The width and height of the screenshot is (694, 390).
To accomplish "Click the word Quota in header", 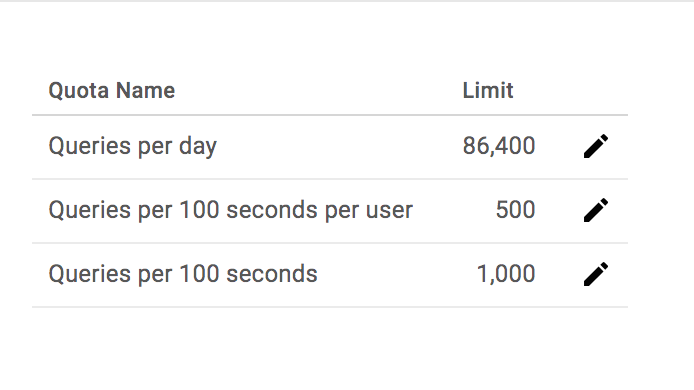I will 78,91.
